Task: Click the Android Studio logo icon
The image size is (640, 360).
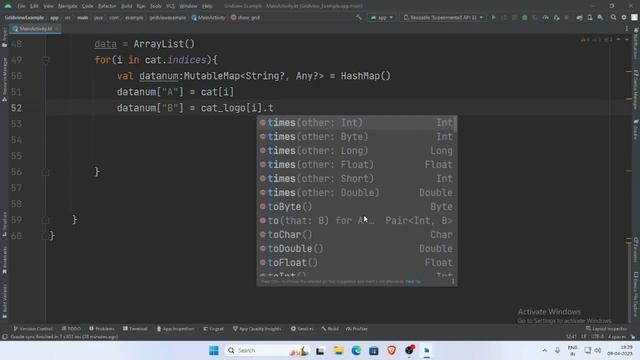Action: [7, 6]
